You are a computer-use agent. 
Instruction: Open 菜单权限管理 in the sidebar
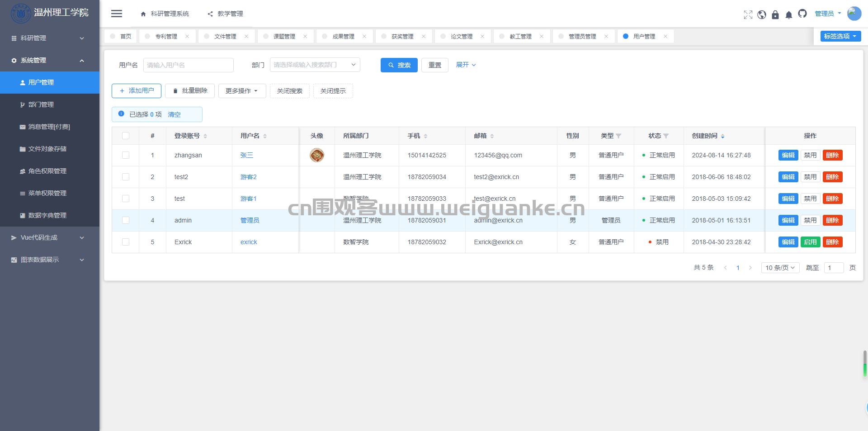(x=50, y=193)
